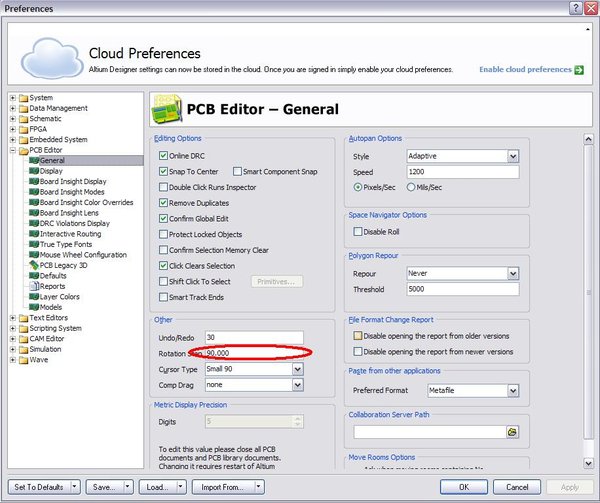Image resolution: width=600 pixels, height=503 pixels.
Task: Toggle Remove Duplicates checkbox
Action: pos(163,203)
